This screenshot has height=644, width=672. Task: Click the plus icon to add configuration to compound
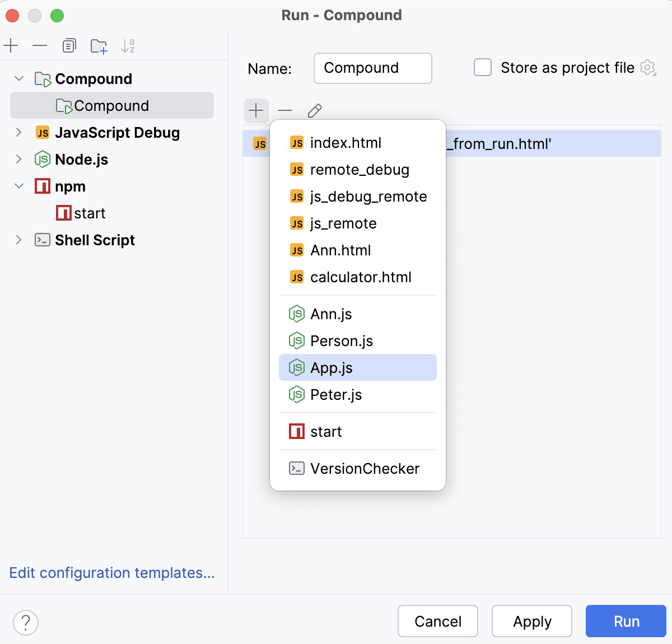256,110
